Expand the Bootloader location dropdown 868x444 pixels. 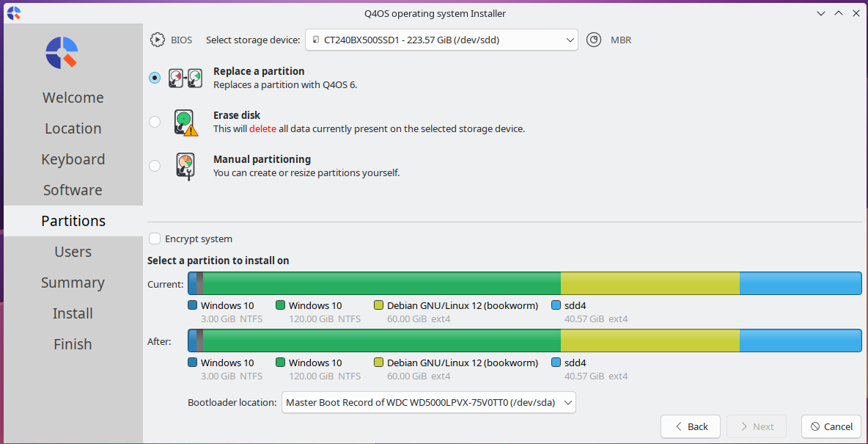pos(429,402)
